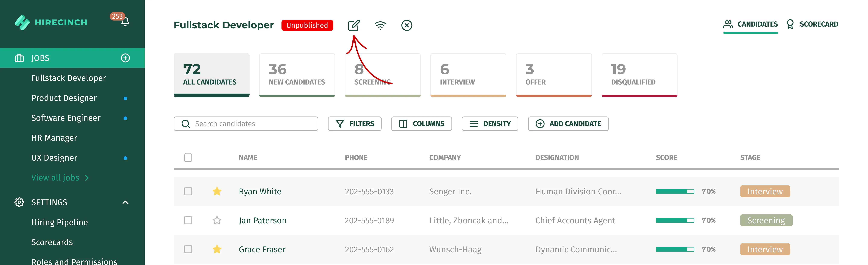Unstar Ryan White's favorite star
This screenshot has width=868, height=265.
click(217, 191)
